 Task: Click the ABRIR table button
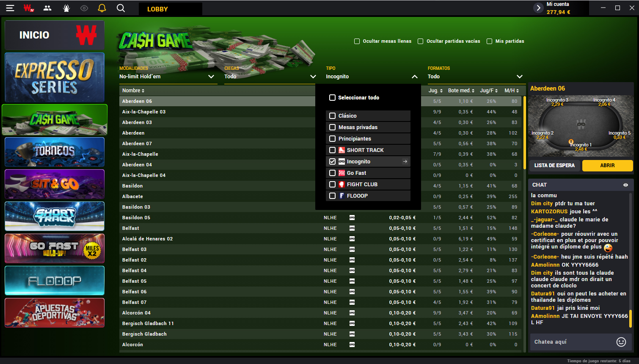pyautogui.click(x=607, y=165)
